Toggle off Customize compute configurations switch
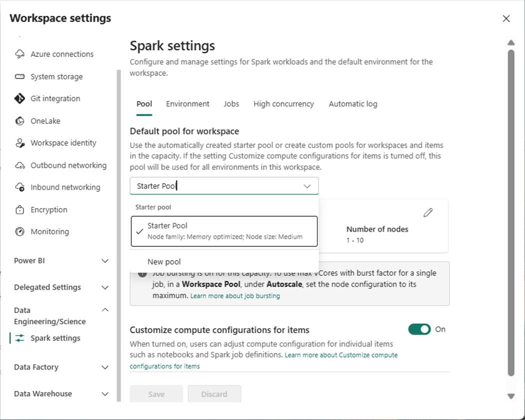This screenshot has width=525, height=420. (x=419, y=330)
